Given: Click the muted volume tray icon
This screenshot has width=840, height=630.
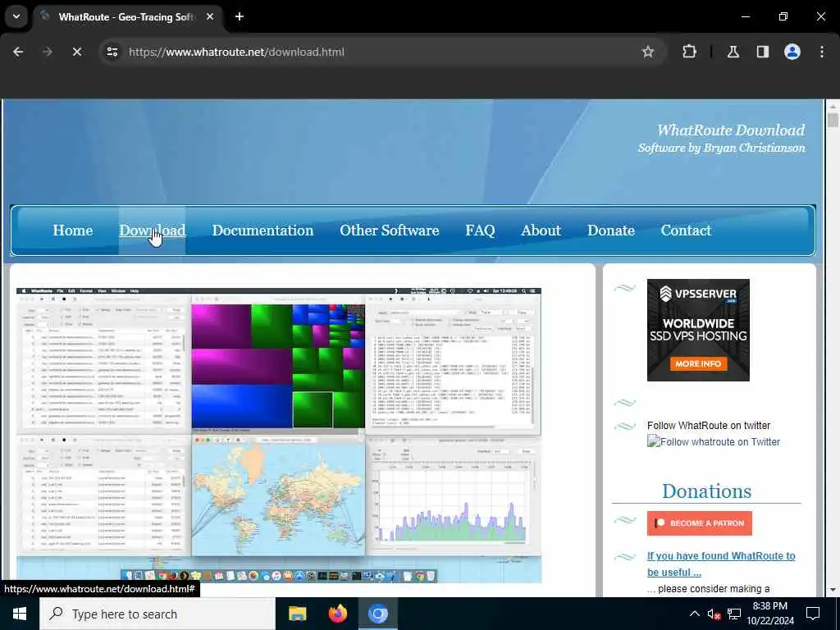Looking at the screenshot, I should click(x=714, y=614).
